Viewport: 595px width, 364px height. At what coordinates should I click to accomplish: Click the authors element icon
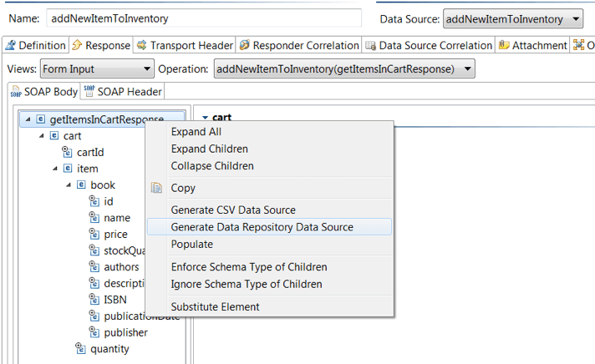click(x=94, y=266)
